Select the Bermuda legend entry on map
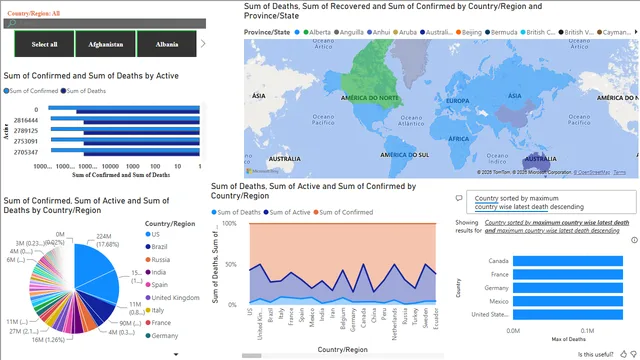The width and height of the screenshot is (640, 360). point(501,32)
